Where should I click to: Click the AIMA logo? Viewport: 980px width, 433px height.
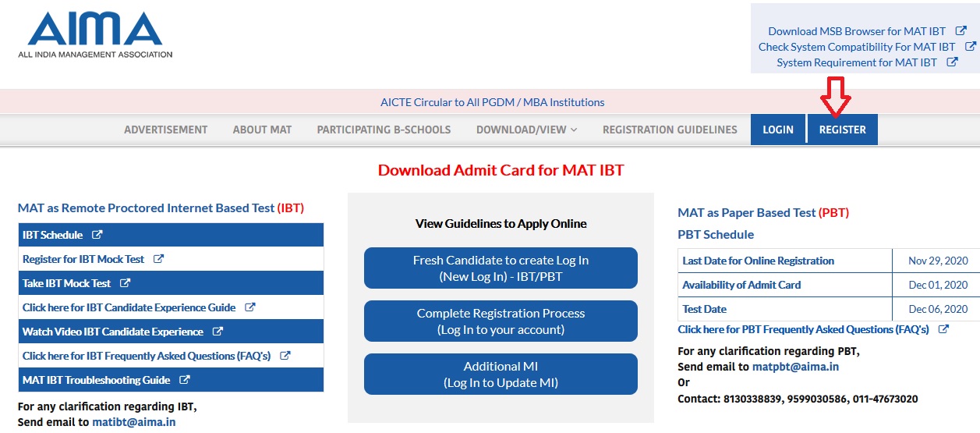pos(95,34)
